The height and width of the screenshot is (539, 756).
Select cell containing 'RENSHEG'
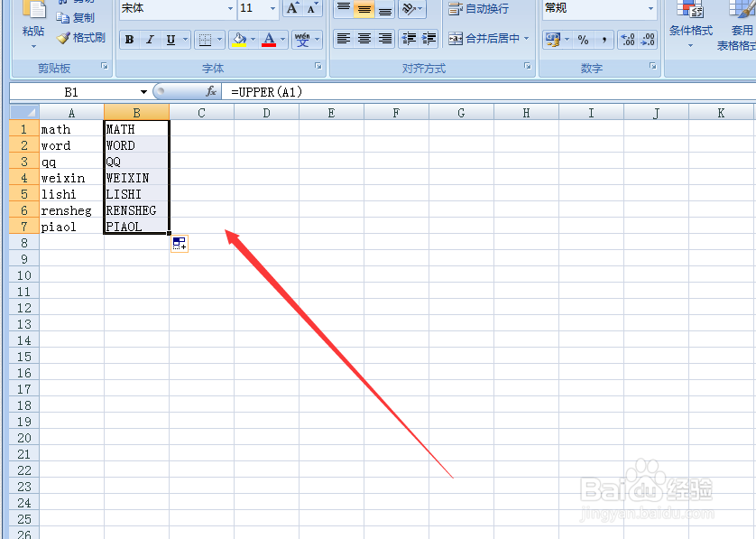click(x=136, y=210)
